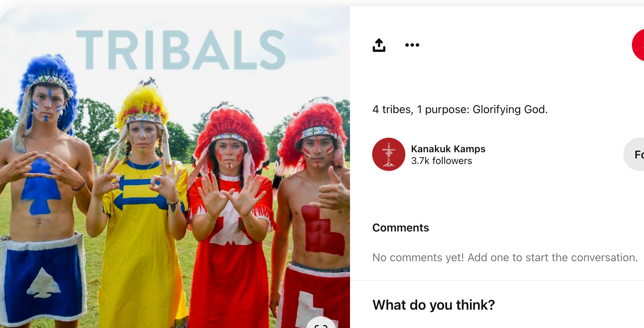Click the share pin upload icon
The height and width of the screenshot is (328, 644).
click(379, 45)
